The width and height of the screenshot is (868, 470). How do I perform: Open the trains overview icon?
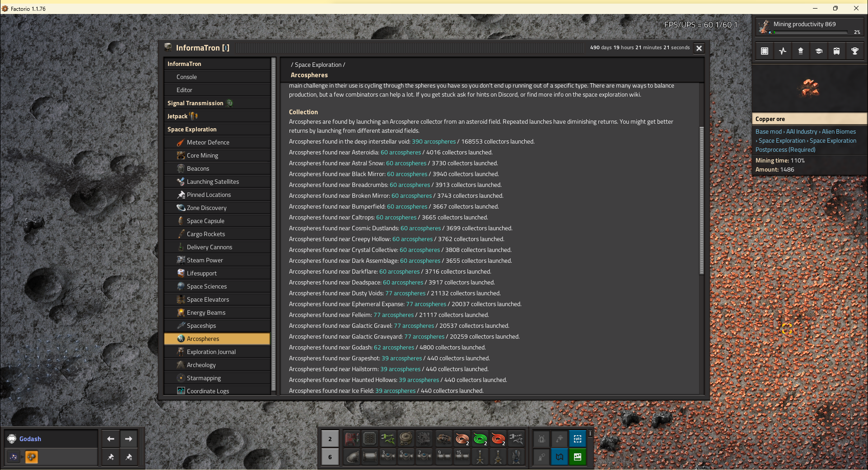(x=837, y=51)
